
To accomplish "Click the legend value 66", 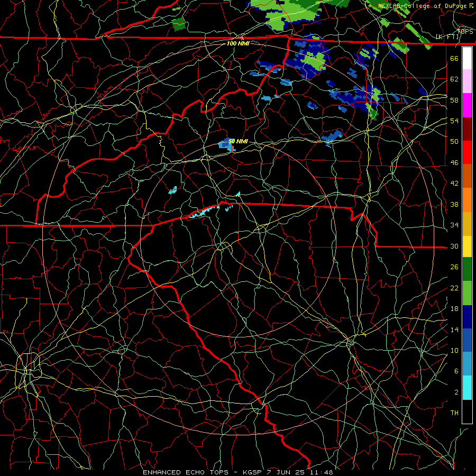I will click(454, 58).
